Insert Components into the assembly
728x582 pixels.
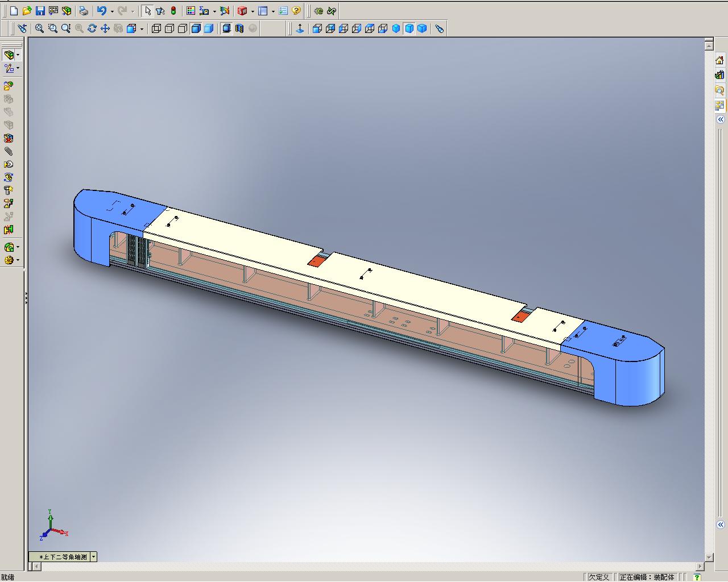point(9,86)
